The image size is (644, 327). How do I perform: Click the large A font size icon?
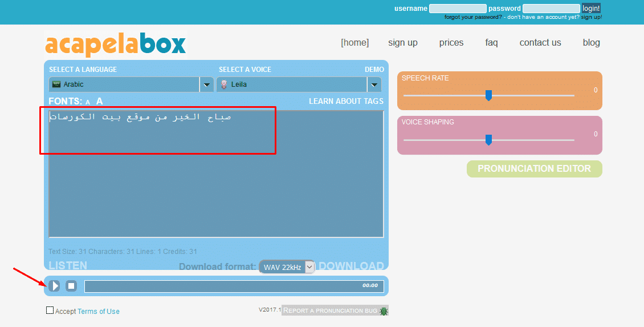click(100, 101)
